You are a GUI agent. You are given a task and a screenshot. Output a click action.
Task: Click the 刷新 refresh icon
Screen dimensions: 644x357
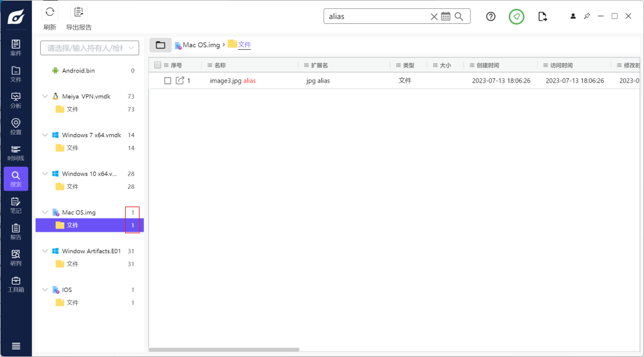point(50,12)
